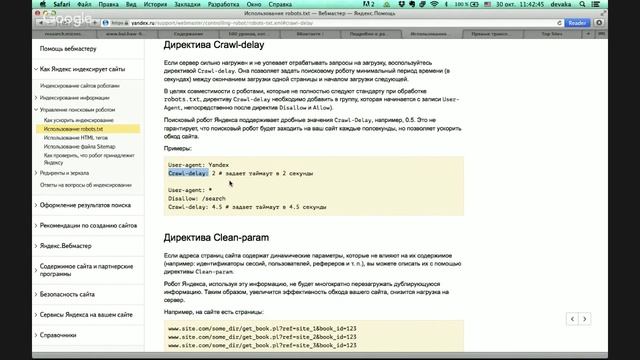
Task: Open Spotlight search in menu bar
Action: tap(582, 4)
